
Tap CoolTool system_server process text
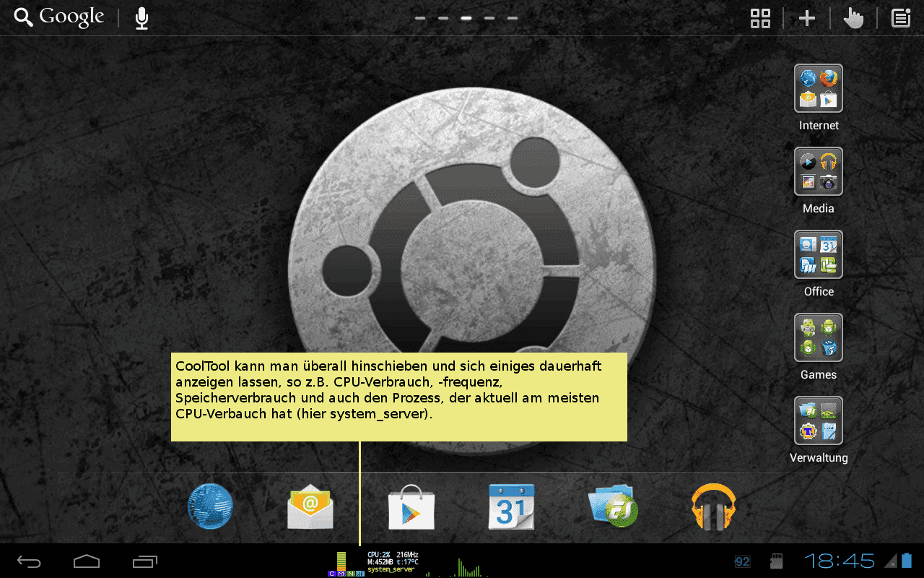pos(391,570)
